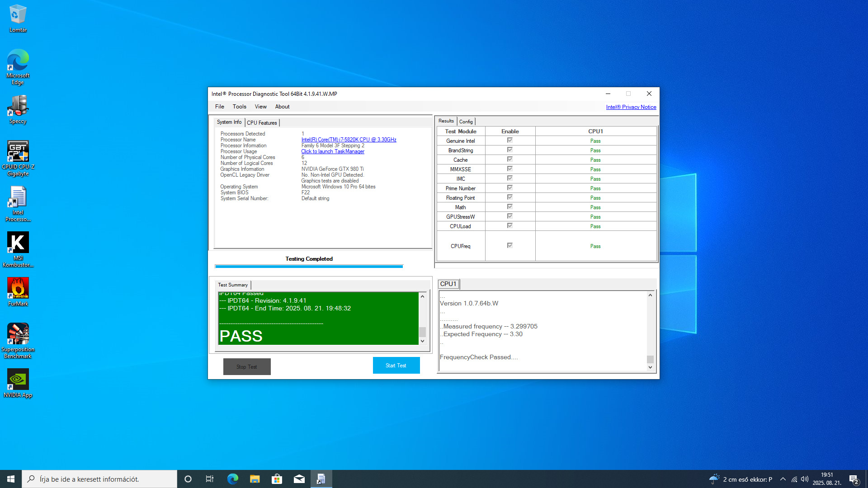This screenshot has height=488, width=868.
Task: Click the testing progress bar
Action: point(309,267)
